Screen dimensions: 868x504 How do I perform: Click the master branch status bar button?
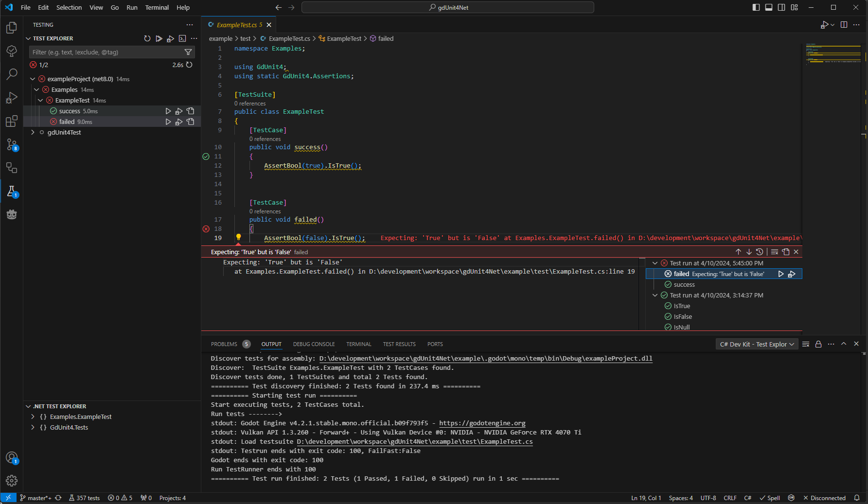pos(36,498)
